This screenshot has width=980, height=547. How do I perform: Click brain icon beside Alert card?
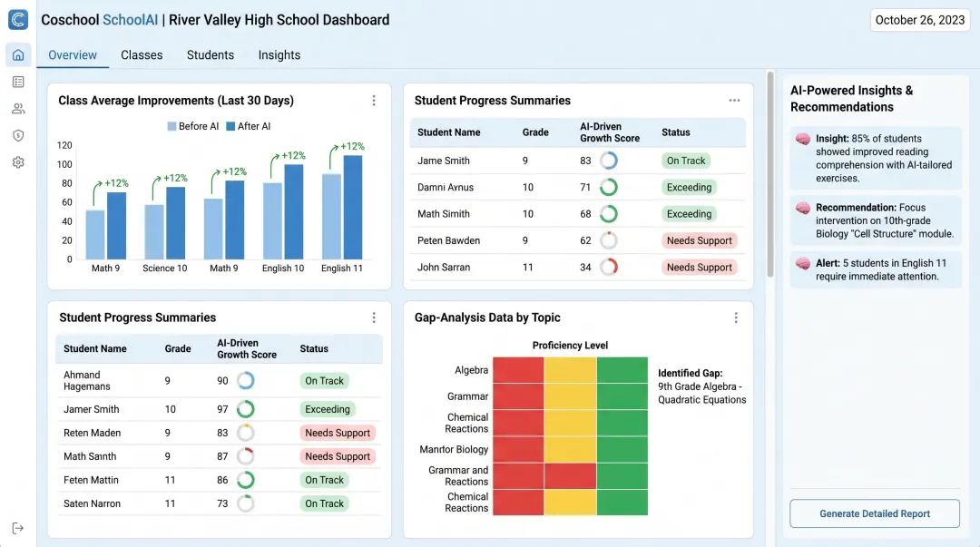tap(803, 263)
